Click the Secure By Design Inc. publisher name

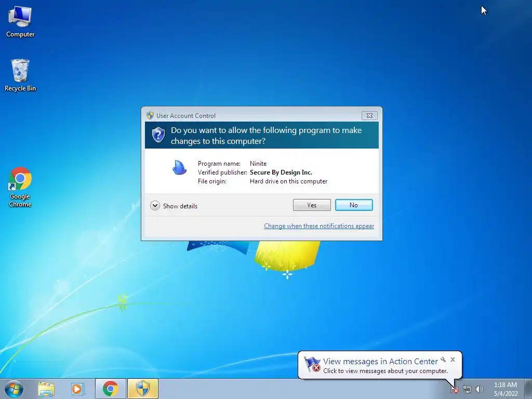coord(281,172)
